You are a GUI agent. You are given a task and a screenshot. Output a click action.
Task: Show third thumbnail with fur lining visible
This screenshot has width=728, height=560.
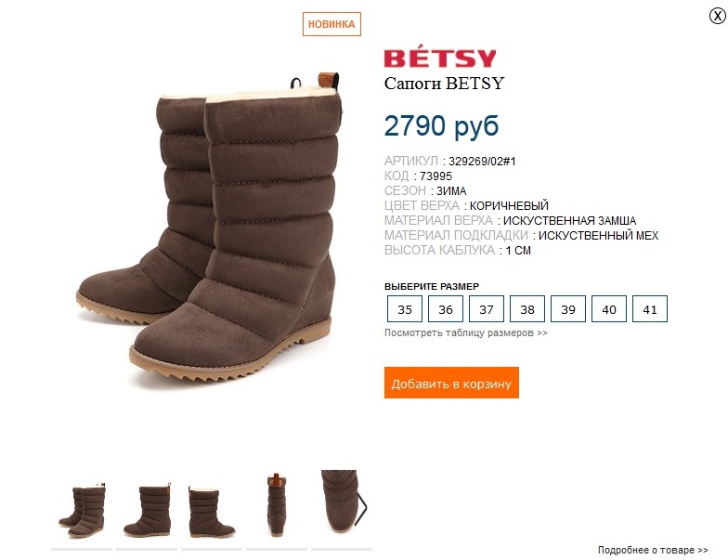point(212,511)
